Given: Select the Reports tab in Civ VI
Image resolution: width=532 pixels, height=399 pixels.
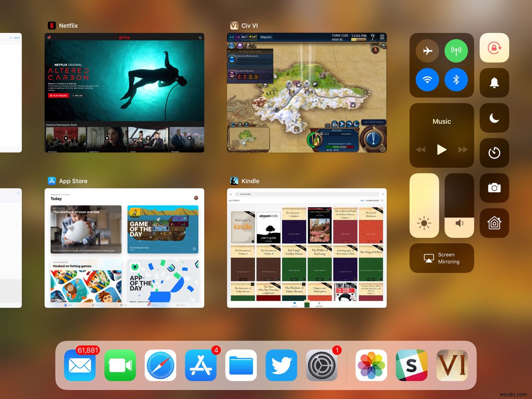Looking at the screenshot, I should click(x=266, y=37).
